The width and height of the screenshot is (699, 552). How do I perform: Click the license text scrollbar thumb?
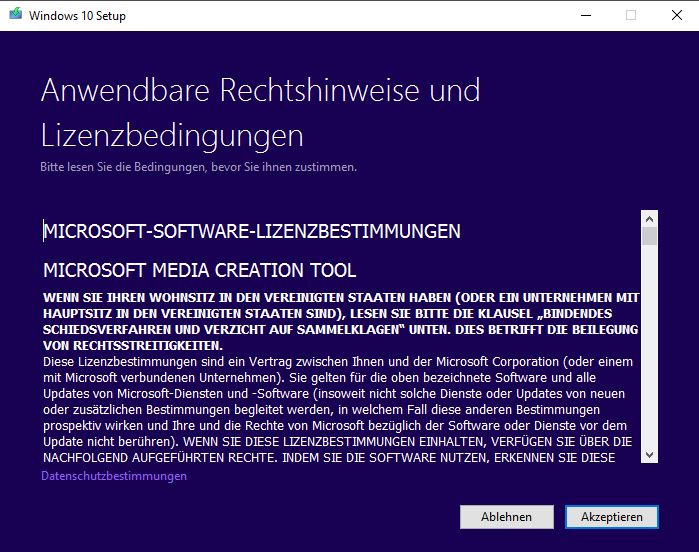[649, 236]
